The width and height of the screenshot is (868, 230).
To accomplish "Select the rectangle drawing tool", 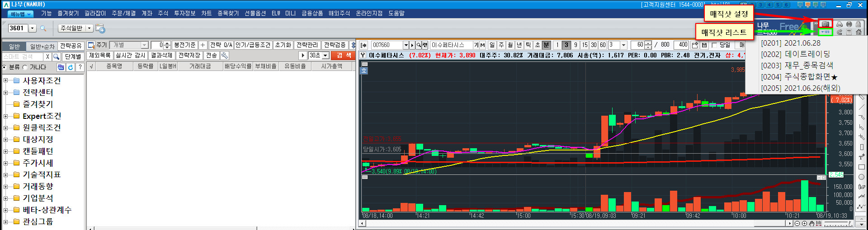I will coord(862,167).
